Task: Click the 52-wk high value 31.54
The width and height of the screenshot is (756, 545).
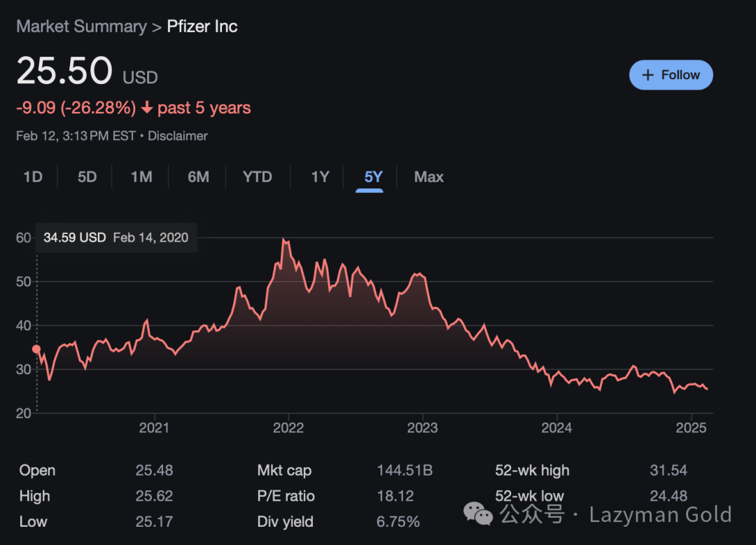Action: (x=668, y=470)
